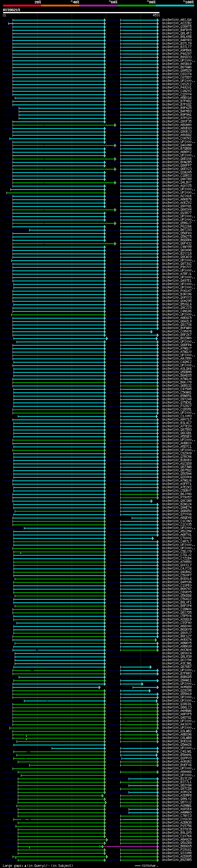Select hit label UniRef100_C1N2V2

click(176, 91)
